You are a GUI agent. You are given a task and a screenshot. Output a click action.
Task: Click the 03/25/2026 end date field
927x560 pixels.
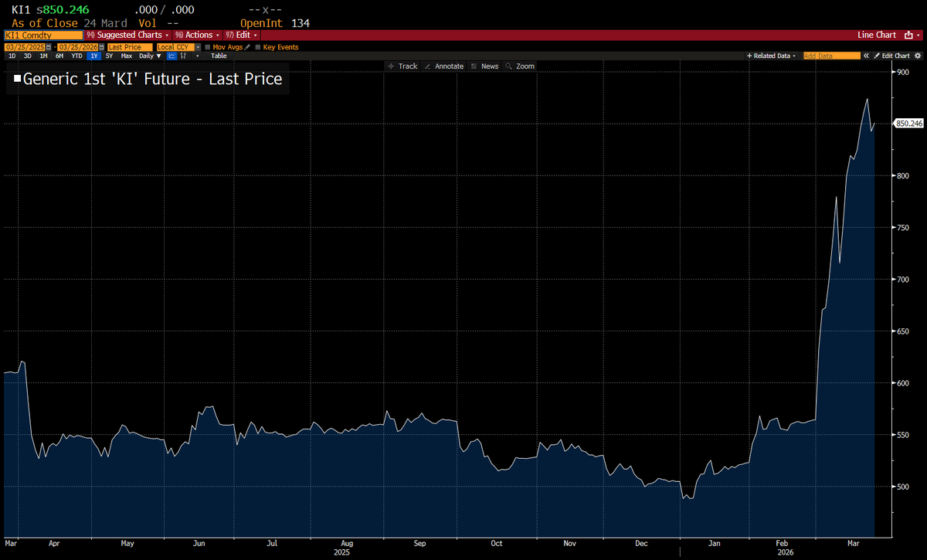[x=78, y=47]
